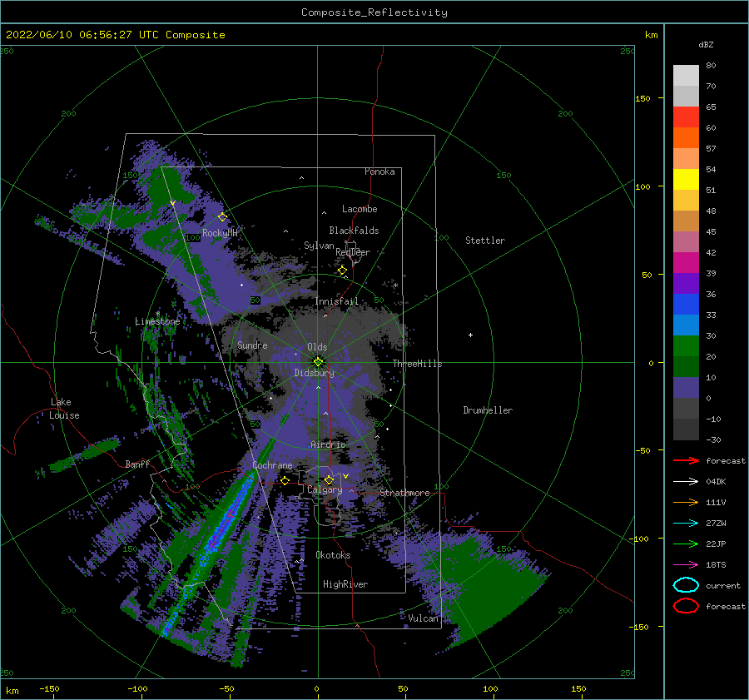Click the Limestone label
The image size is (749, 700).
[x=157, y=321]
